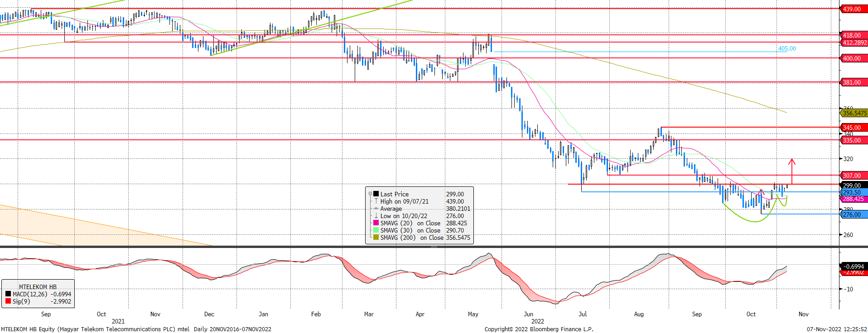Click the MTELEKOM HB Equity footer caption
This screenshot has width=868, height=333.
[x=95, y=329]
